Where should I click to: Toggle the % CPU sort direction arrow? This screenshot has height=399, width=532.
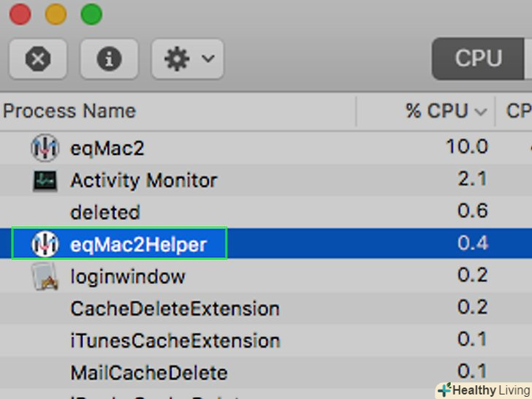coord(481,112)
